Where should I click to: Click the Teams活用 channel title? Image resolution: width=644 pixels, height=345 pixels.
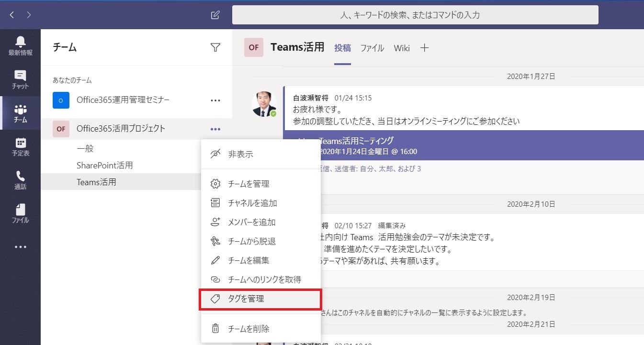pyautogui.click(x=297, y=47)
